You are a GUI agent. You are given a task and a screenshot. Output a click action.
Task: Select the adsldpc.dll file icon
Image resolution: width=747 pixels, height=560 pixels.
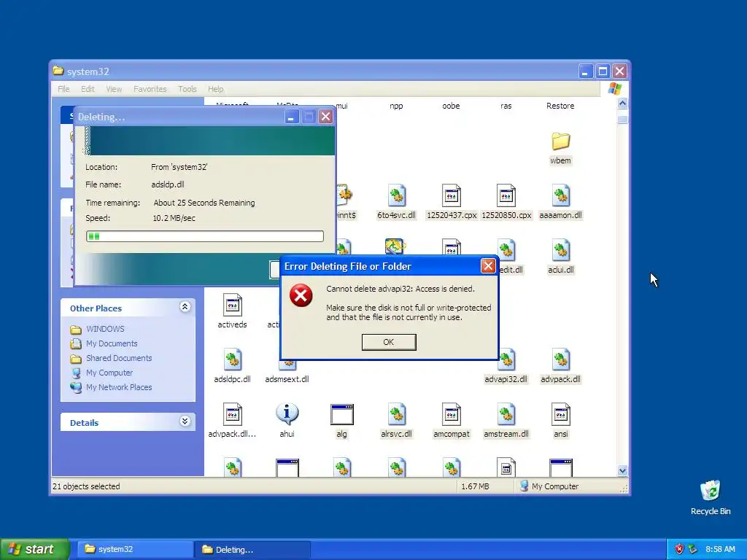[x=233, y=360]
